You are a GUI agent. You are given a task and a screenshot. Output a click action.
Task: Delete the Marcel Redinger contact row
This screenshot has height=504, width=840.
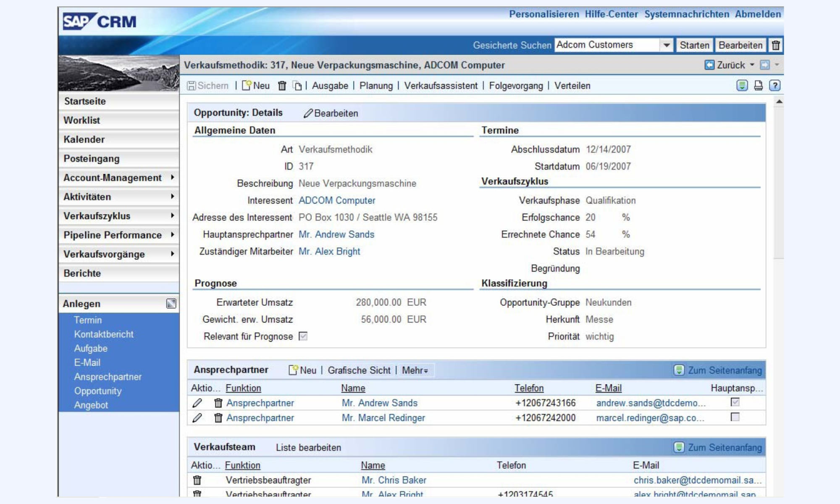[x=218, y=418]
